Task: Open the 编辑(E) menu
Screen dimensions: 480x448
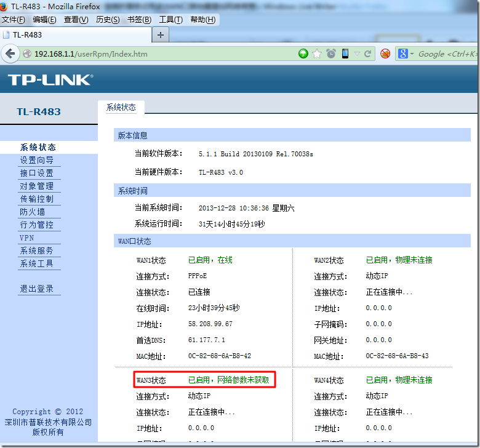Action: click(45, 20)
